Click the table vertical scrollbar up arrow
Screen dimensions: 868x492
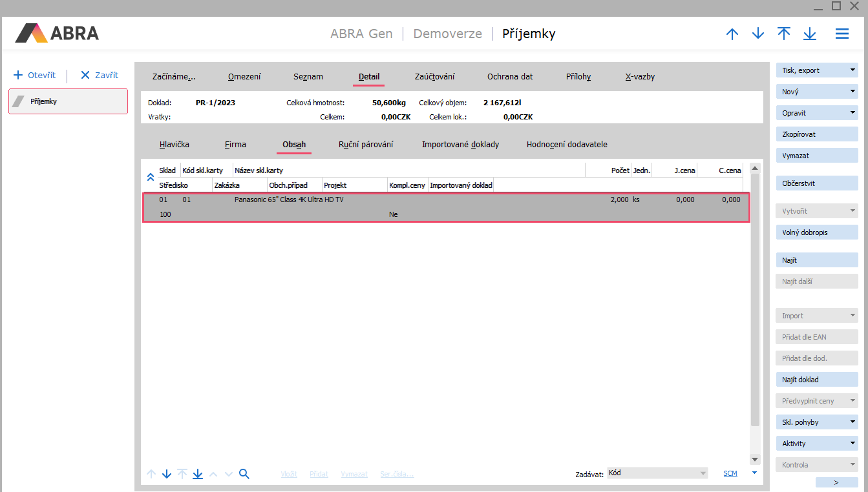tap(755, 168)
